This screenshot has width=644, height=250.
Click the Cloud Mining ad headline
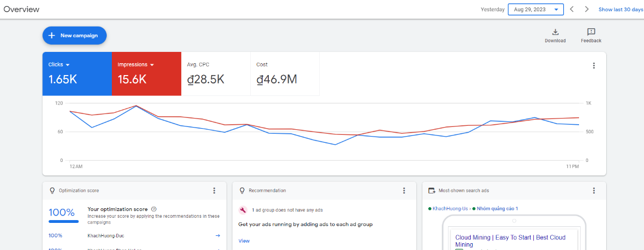coord(511,241)
